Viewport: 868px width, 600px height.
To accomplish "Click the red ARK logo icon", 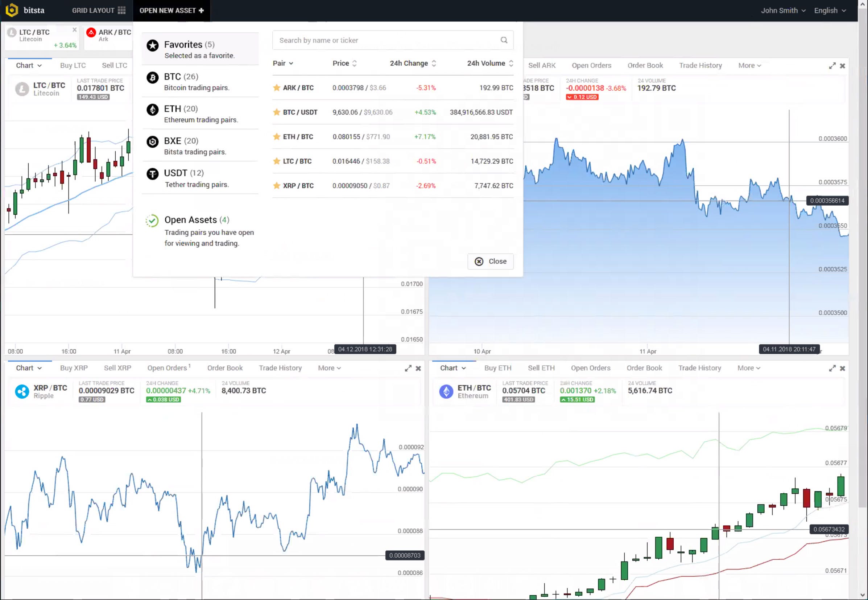I will point(91,32).
